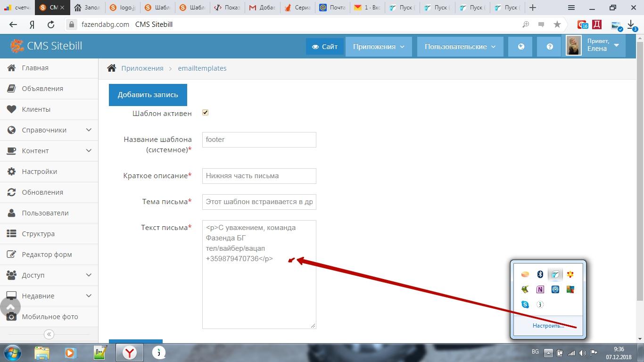Click Настроить link in tray popup
The image size is (644, 362).
[x=548, y=326]
